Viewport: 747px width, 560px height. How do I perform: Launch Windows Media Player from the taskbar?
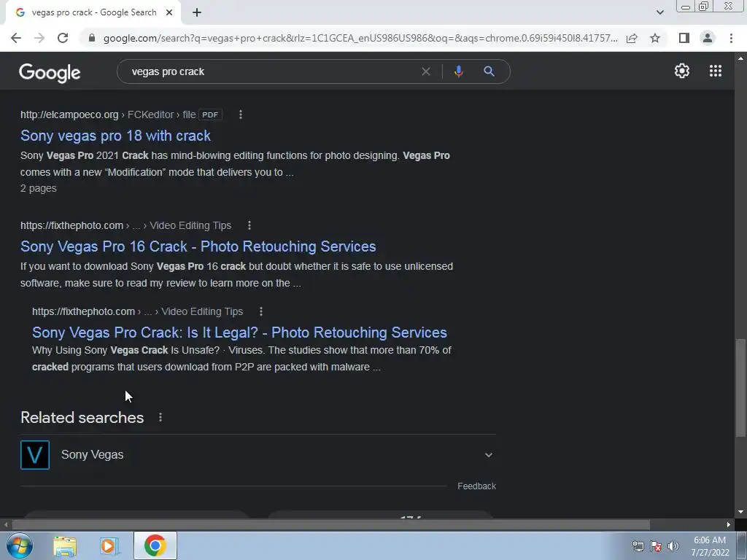(x=109, y=546)
